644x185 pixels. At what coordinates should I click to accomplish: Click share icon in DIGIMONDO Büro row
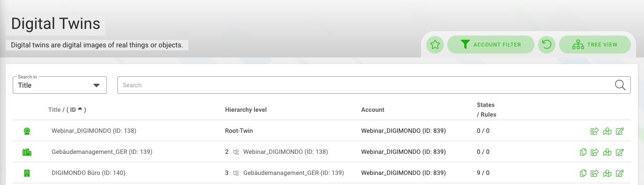coord(594,173)
